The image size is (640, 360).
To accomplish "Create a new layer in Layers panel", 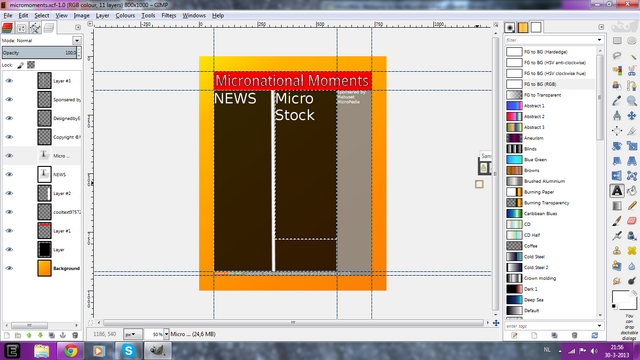I will point(7,335).
